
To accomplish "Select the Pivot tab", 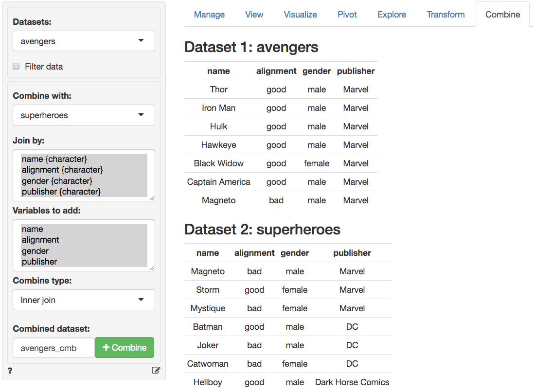I will (347, 15).
